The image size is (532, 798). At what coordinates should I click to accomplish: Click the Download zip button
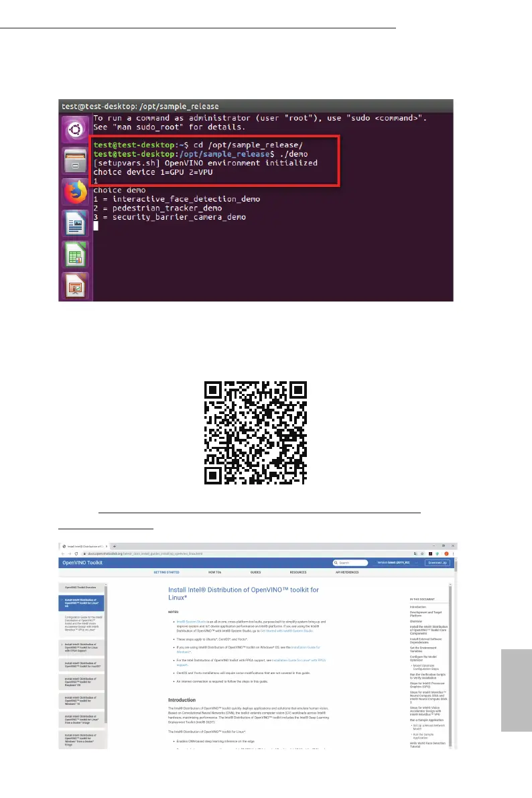pos(438,563)
